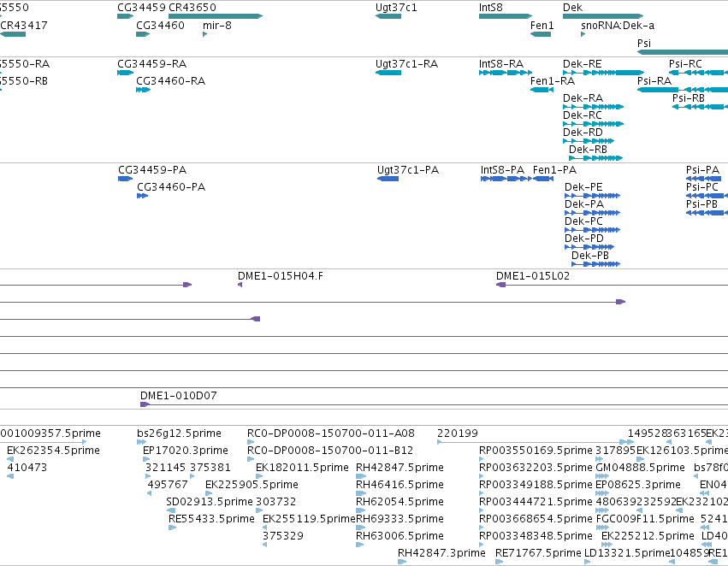Select the RH42847.3prime EST glyph
The width and height of the screenshot is (728, 566).
[x=402, y=562]
